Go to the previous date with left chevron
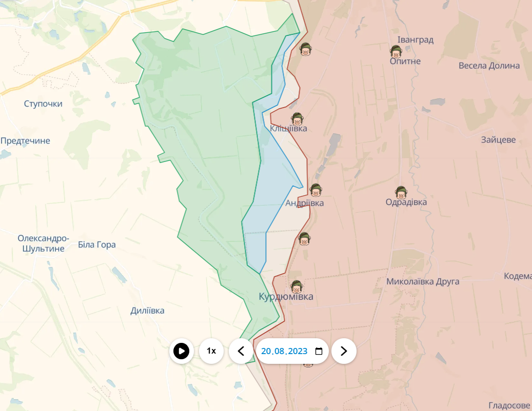This screenshot has width=532, height=411. point(241,351)
